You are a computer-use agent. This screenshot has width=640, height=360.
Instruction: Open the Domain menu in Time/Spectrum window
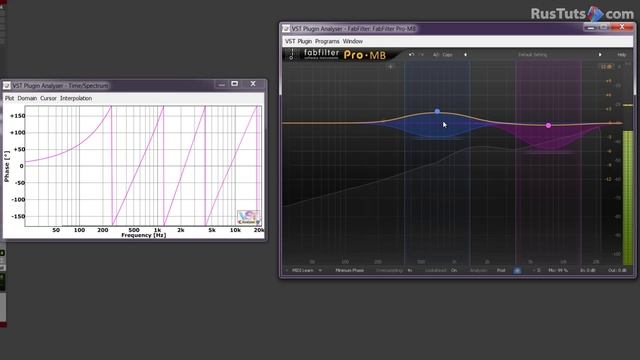tap(27, 98)
